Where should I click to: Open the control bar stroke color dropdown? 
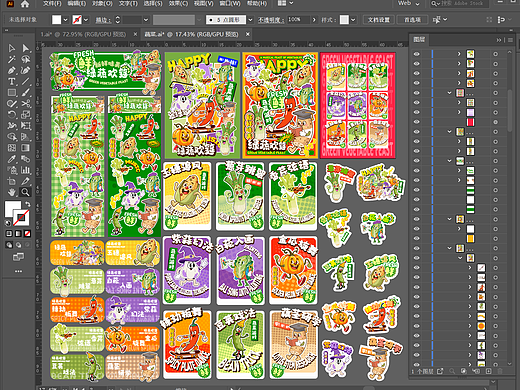(86, 20)
